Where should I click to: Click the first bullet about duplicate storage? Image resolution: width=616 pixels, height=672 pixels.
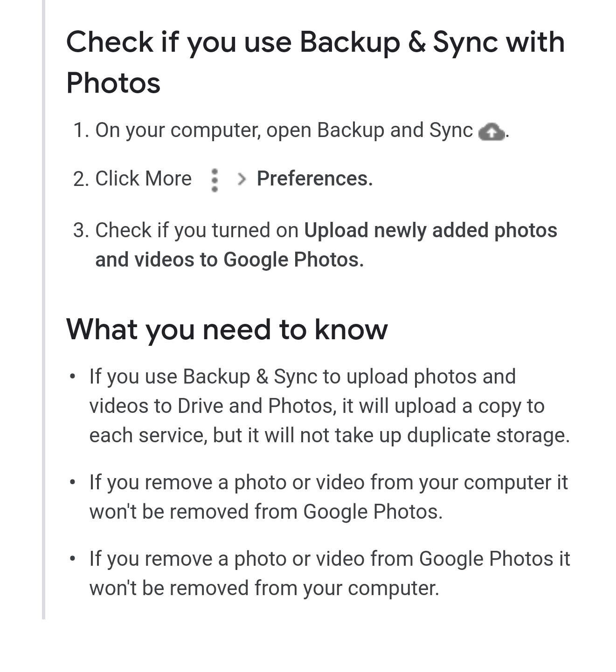pos(329,406)
